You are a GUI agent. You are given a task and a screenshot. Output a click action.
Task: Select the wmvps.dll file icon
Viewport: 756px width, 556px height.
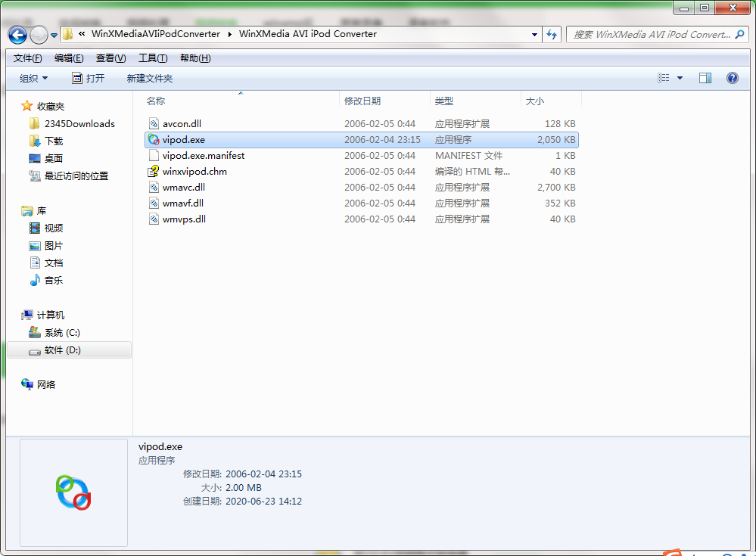[154, 219]
